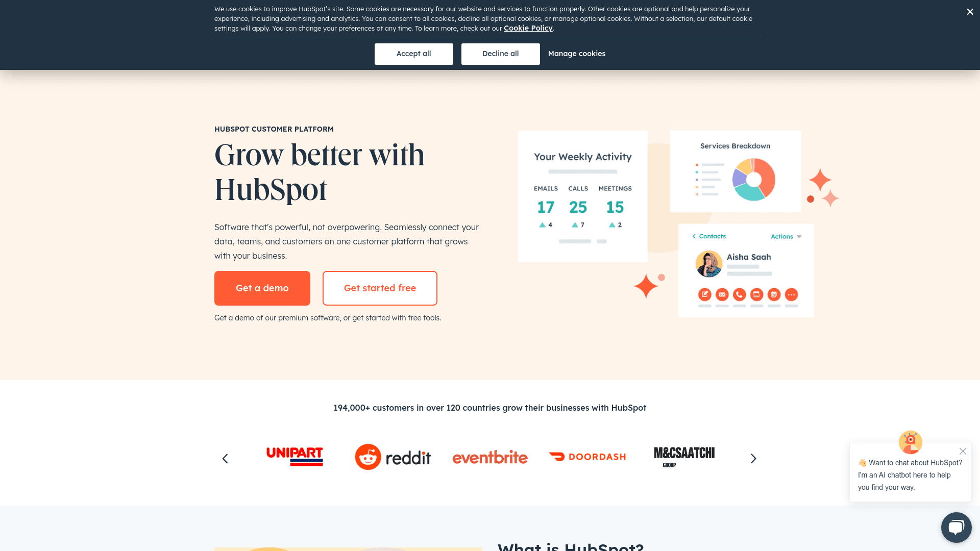
Task: Click the email action icon for Aisha Saah
Action: (722, 294)
